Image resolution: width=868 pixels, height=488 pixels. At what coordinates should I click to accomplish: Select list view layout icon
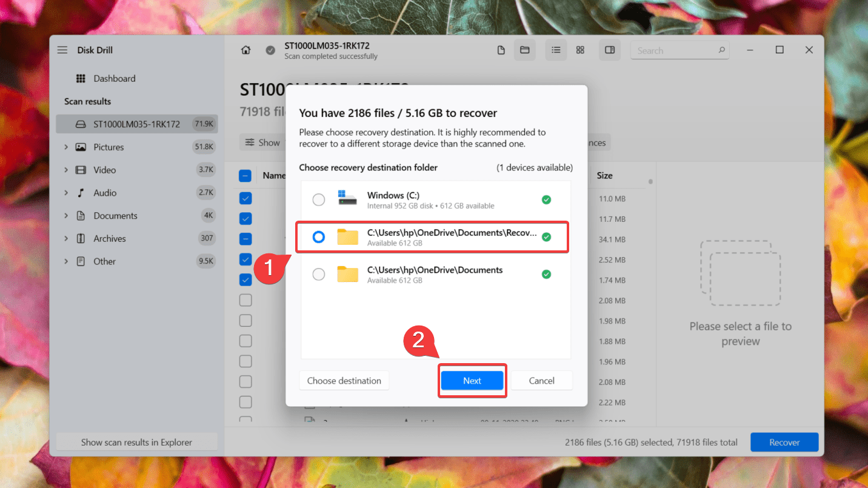pyautogui.click(x=556, y=50)
